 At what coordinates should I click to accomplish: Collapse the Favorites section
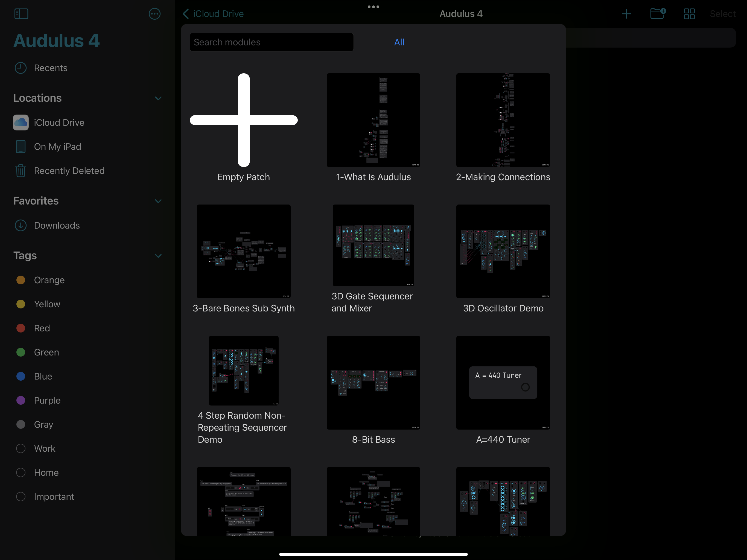pyautogui.click(x=158, y=201)
